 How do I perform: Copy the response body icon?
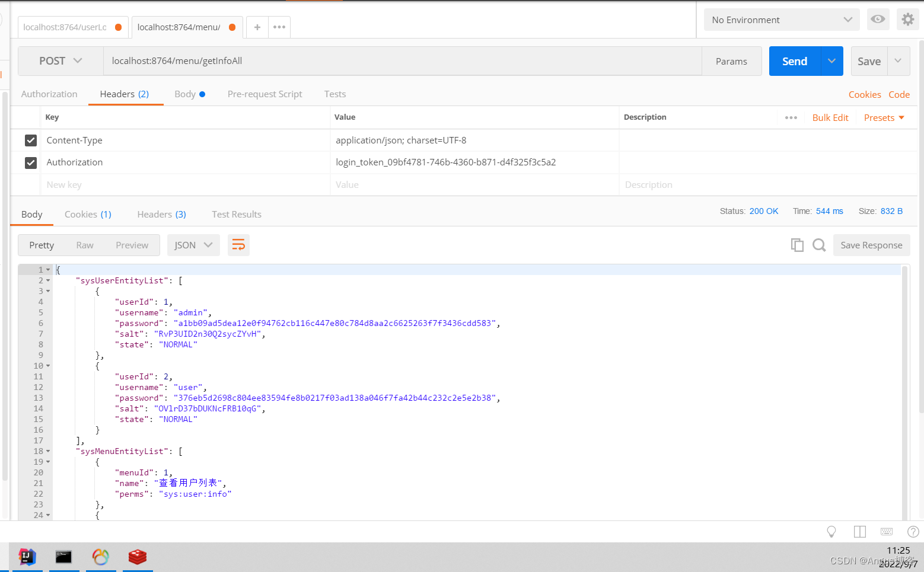[x=797, y=245]
